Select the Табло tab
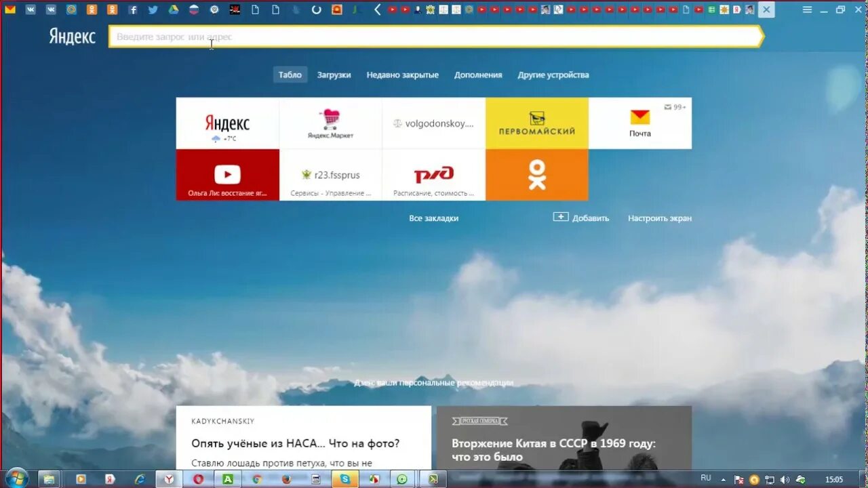868x488 pixels. [290, 75]
